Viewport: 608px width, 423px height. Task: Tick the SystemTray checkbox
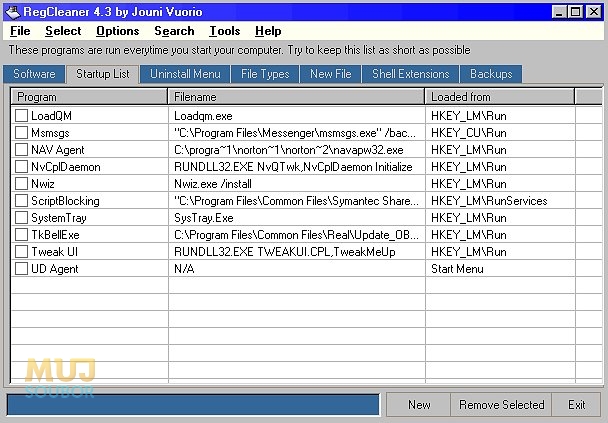click(x=21, y=218)
